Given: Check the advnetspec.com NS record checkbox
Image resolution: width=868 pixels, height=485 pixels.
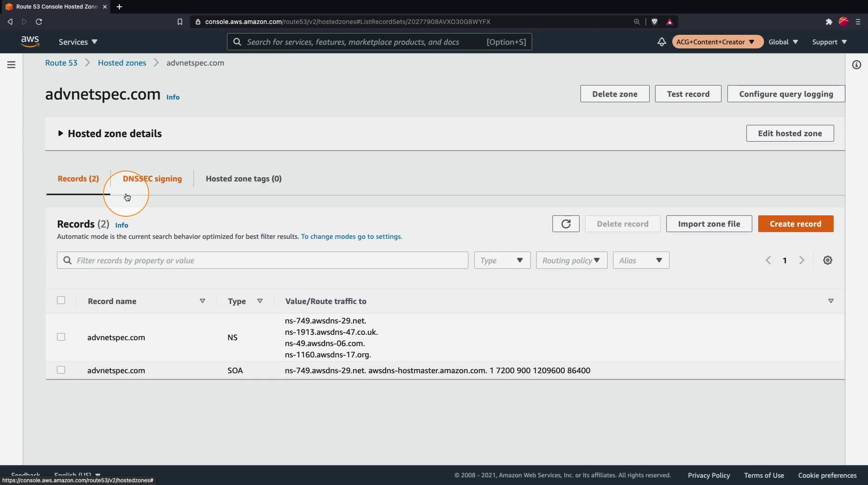Looking at the screenshot, I should 61,337.
